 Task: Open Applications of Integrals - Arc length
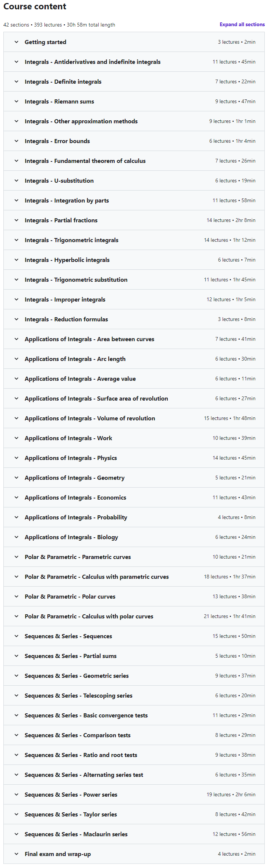point(134,359)
